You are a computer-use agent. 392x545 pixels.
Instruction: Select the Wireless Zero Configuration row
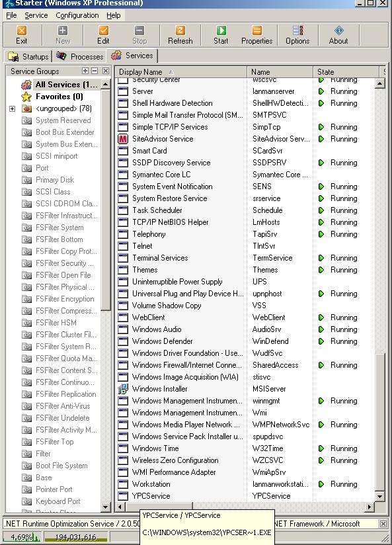[245, 460]
